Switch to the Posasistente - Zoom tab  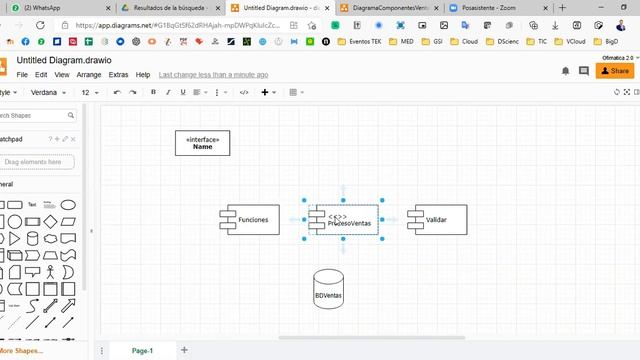(x=498, y=8)
